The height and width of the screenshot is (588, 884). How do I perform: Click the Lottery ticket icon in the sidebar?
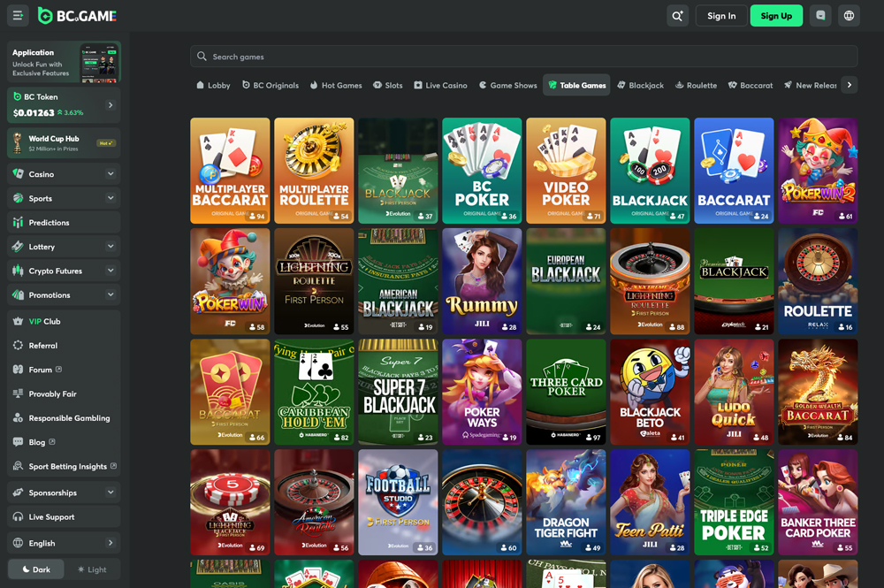[x=18, y=247]
